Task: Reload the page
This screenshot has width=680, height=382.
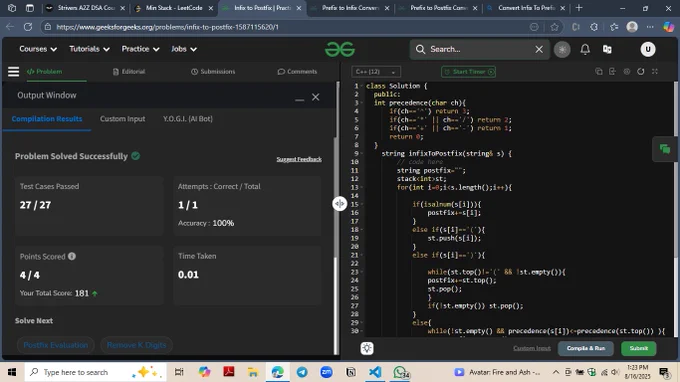Action: coord(28,27)
